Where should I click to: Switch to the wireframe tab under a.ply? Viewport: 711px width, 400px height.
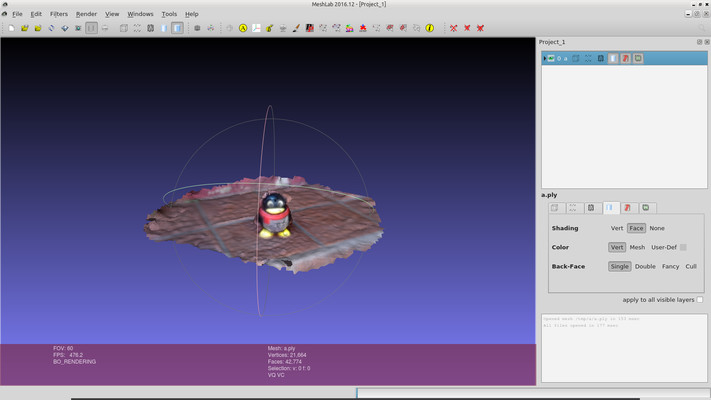coord(591,208)
